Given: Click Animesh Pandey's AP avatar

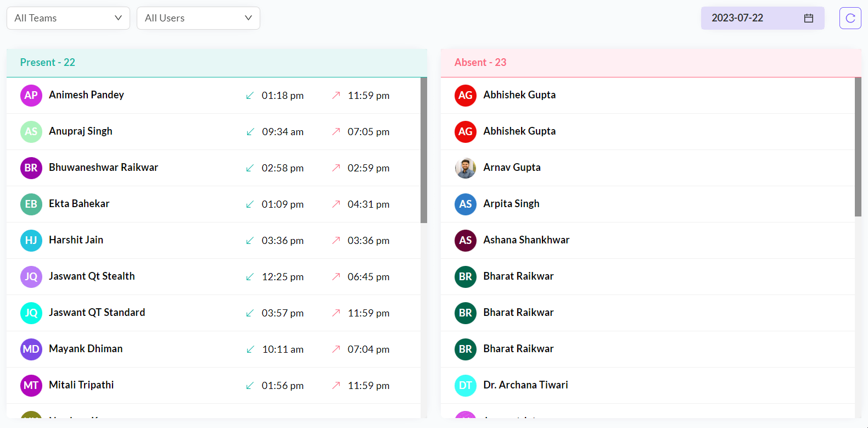Looking at the screenshot, I should coord(31,95).
